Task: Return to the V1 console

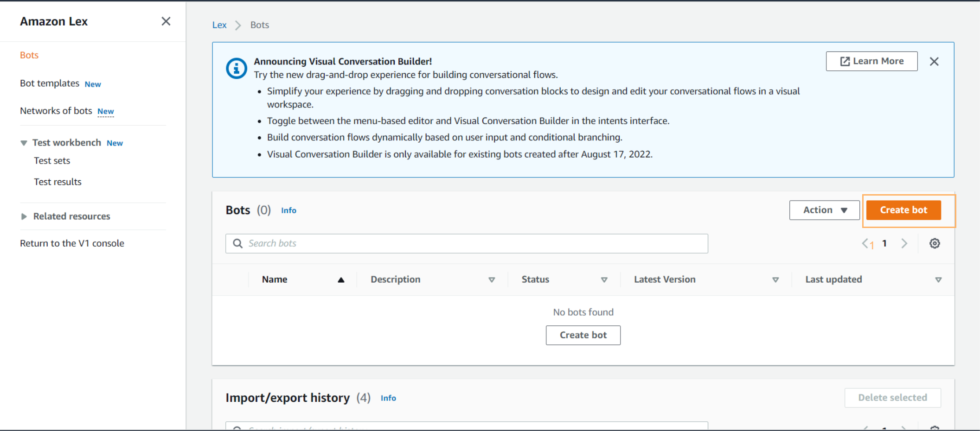Action: pyautogui.click(x=72, y=243)
